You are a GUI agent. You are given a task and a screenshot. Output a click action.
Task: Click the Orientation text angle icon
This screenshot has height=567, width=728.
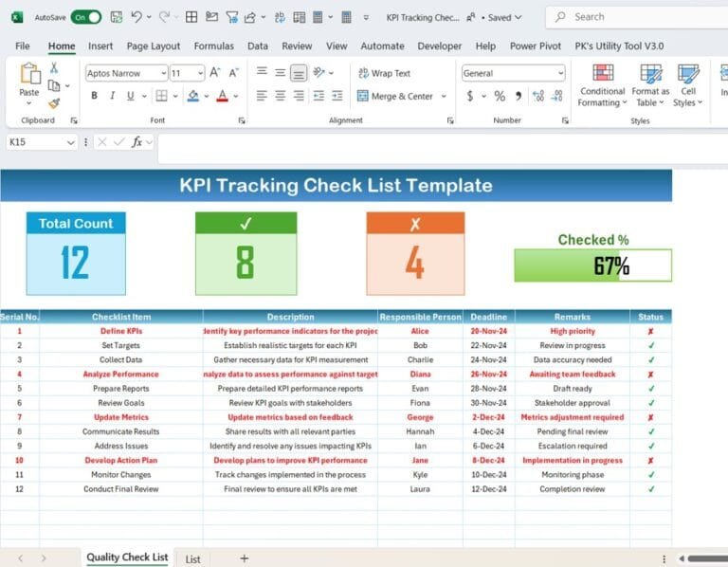[318, 72]
